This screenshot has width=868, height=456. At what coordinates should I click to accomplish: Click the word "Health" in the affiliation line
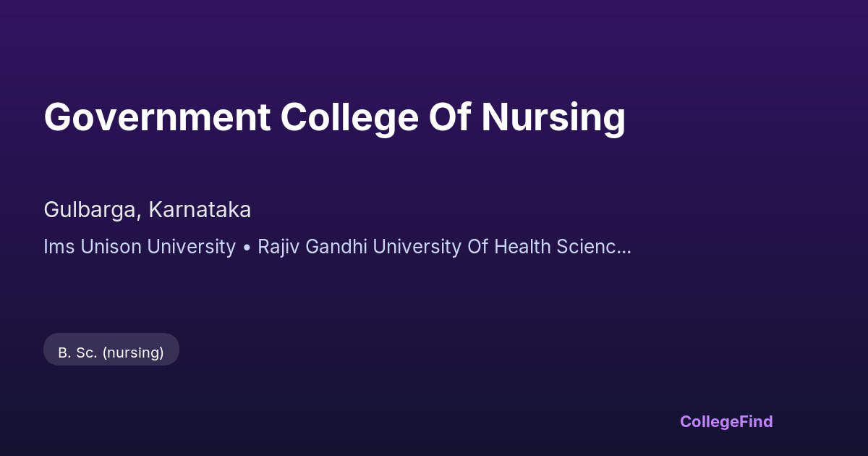(522, 247)
